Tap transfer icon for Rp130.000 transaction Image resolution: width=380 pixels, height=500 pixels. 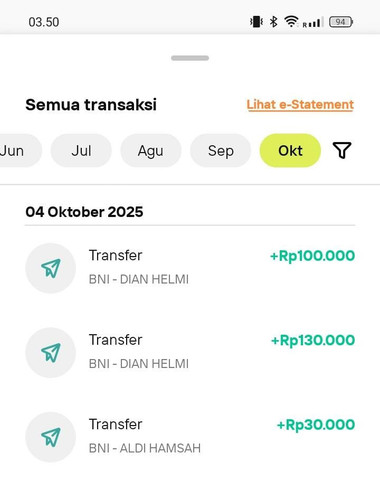click(x=51, y=352)
